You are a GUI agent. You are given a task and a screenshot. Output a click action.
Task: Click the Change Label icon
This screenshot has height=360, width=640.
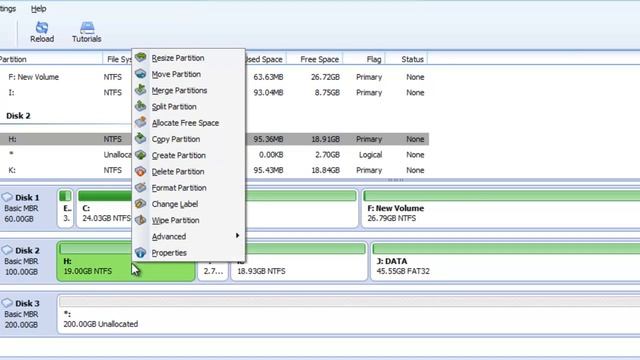coord(140,204)
